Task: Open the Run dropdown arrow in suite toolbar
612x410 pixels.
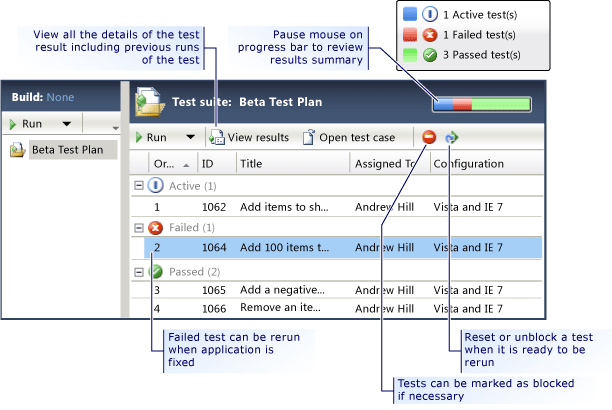Action: 190,137
